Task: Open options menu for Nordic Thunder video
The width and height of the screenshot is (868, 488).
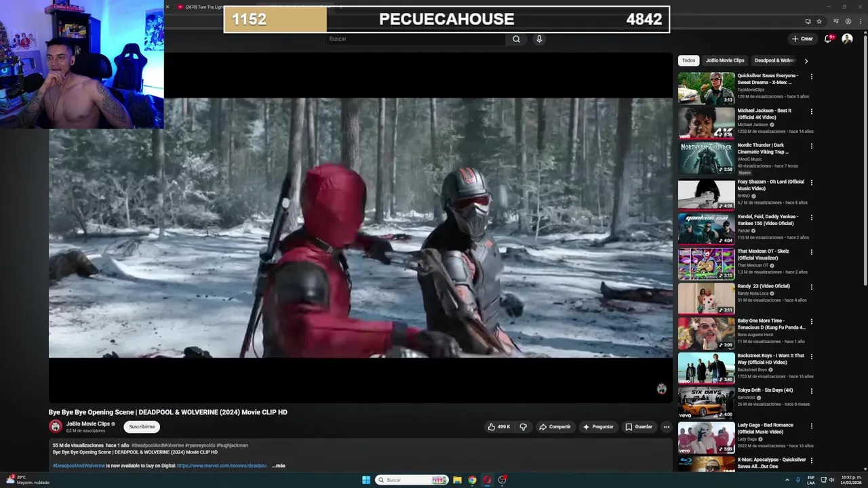Action: [x=811, y=146]
